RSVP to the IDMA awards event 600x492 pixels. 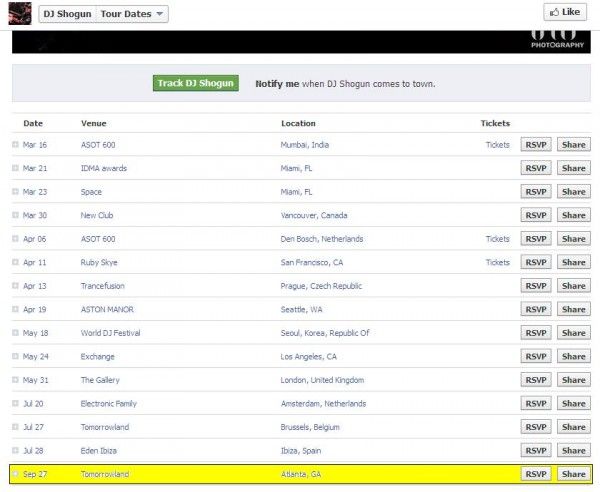[536, 168]
